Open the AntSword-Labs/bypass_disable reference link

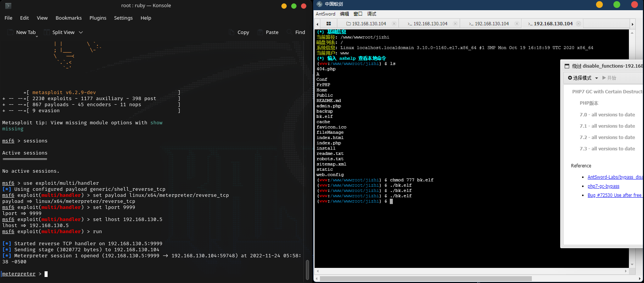point(615,177)
